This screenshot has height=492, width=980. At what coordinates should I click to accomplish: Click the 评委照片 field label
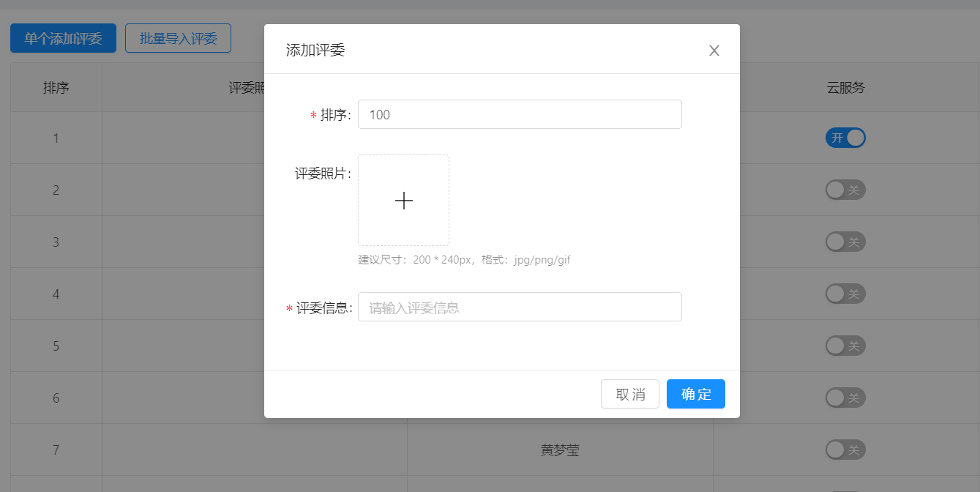[323, 174]
